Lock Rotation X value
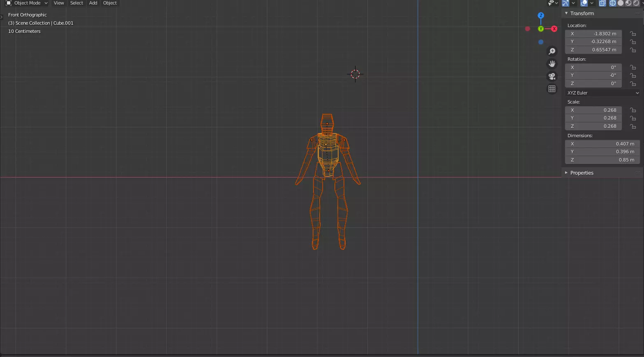Image resolution: width=644 pixels, height=357 pixels. click(x=633, y=67)
